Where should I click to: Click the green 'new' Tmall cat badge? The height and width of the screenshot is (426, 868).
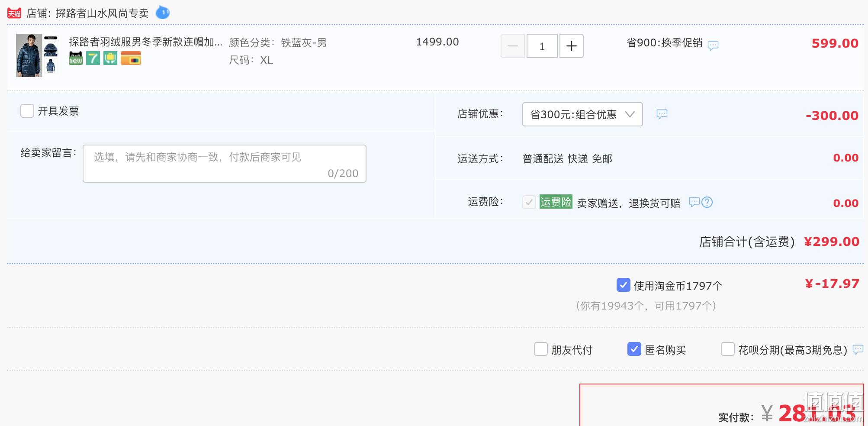tap(76, 58)
